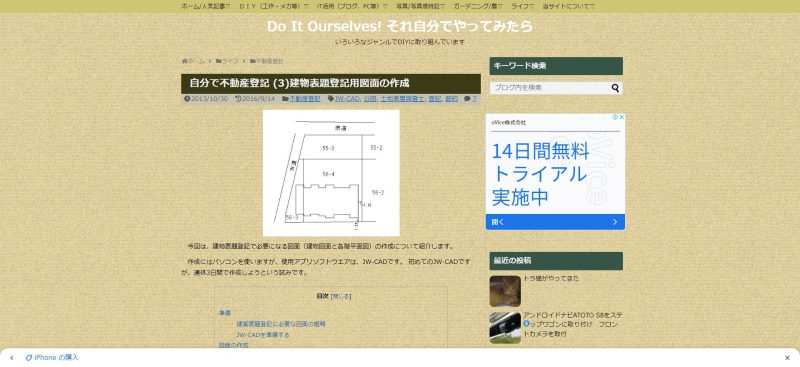Close the bottom iPhone ad bar

[787, 358]
